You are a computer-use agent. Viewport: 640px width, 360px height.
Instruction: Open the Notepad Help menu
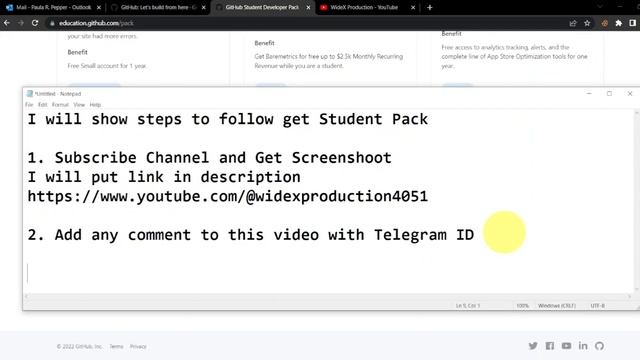tap(95, 105)
